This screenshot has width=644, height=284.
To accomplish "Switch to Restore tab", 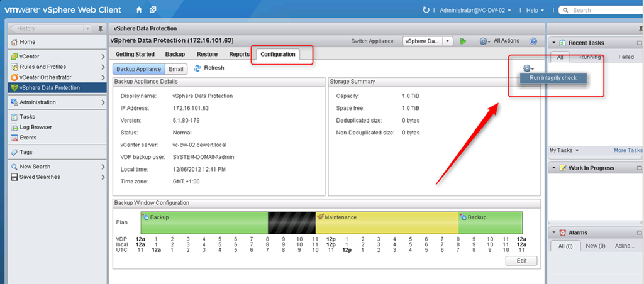I will (207, 54).
